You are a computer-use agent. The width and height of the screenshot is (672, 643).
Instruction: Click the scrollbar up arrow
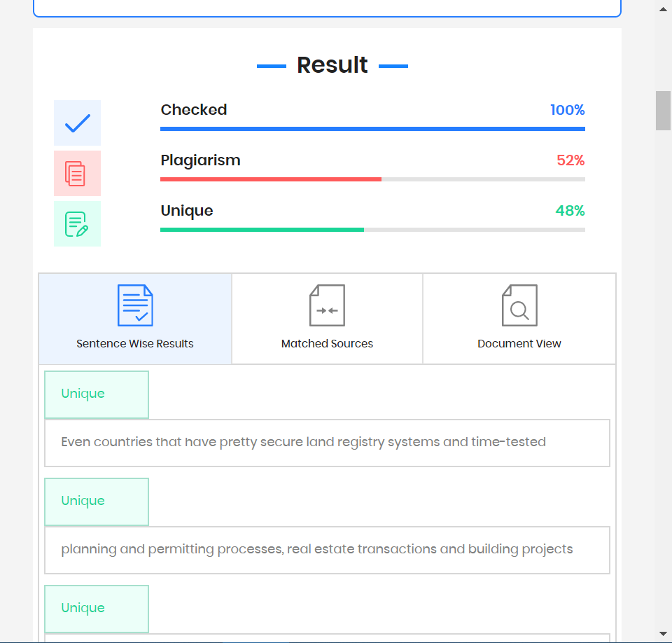coord(662,8)
